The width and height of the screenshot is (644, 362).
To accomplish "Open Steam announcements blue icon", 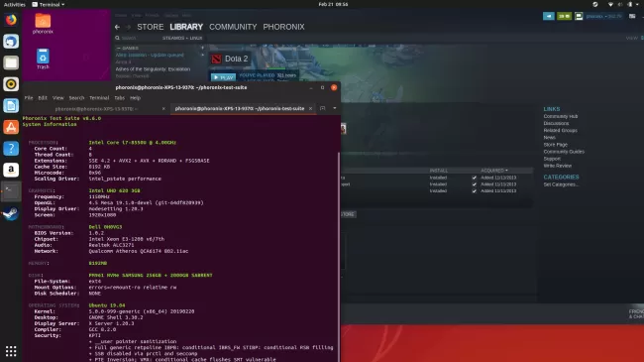I will click(x=549, y=16).
